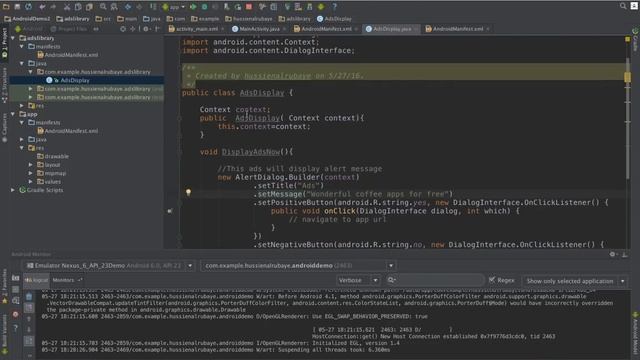Open the Emulator Nexus_6_API_23Demo device dropdown
The width and height of the screenshot is (640, 360).
(x=109, y=266)
